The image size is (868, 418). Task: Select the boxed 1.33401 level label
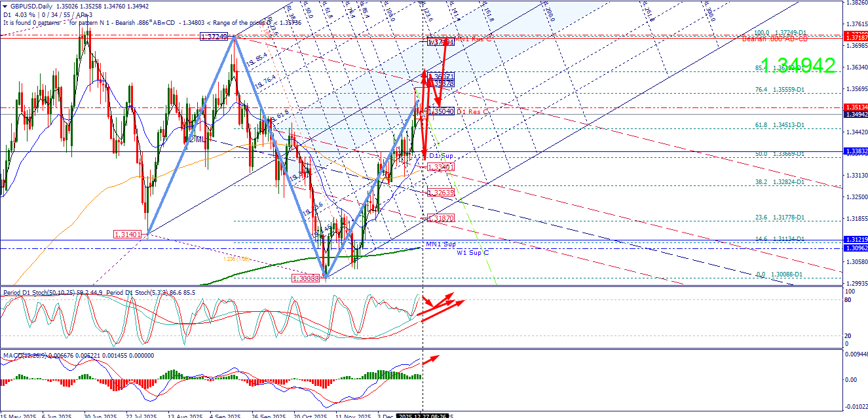(x=440, y=168)
